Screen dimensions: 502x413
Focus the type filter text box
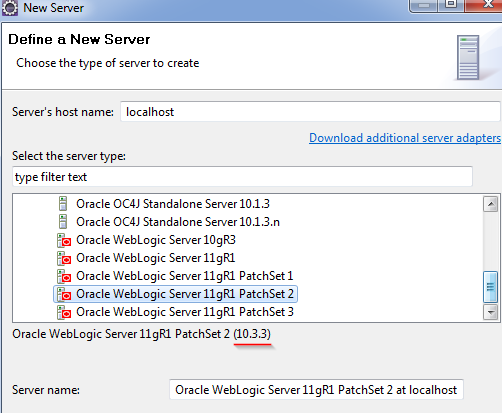coord(242,177)
